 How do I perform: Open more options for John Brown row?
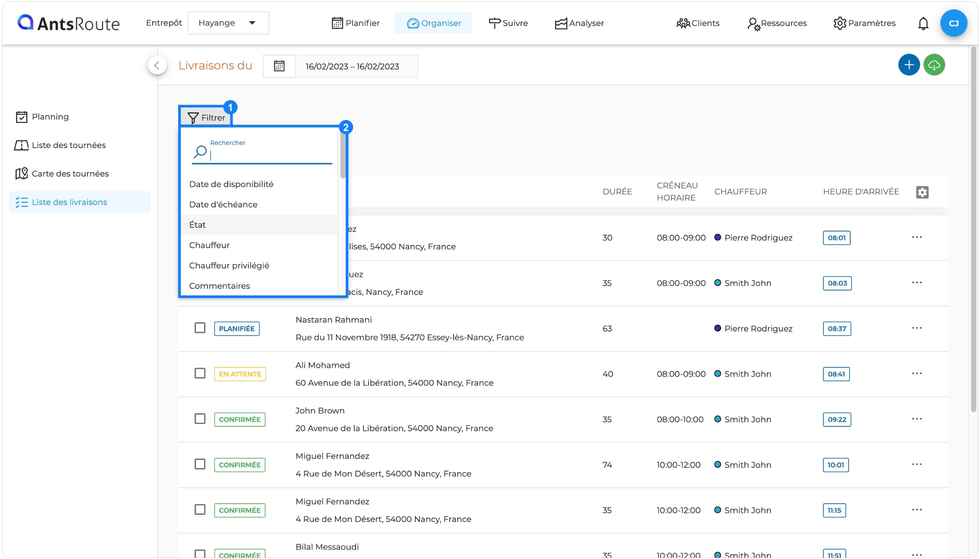[917, 419]
